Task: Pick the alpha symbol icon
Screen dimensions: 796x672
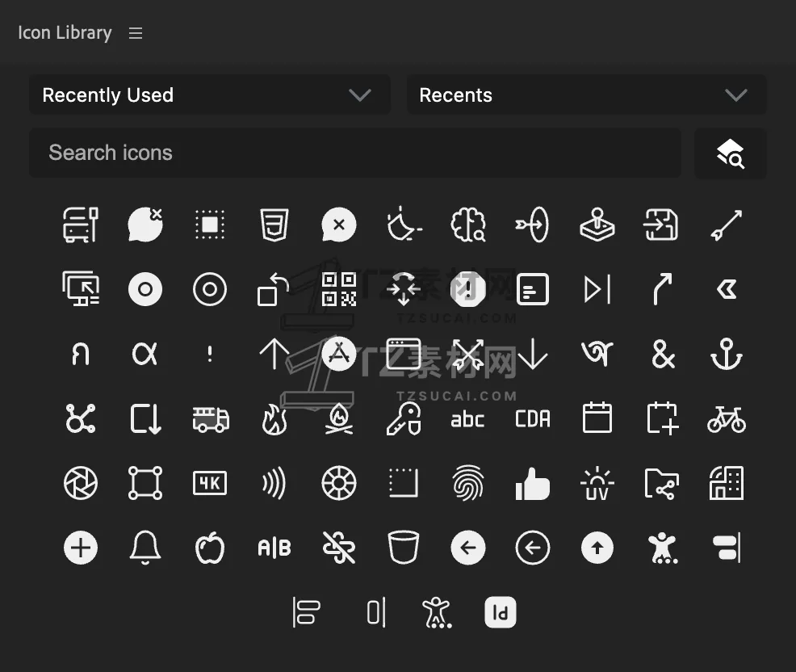Action: tap(145, 354)
